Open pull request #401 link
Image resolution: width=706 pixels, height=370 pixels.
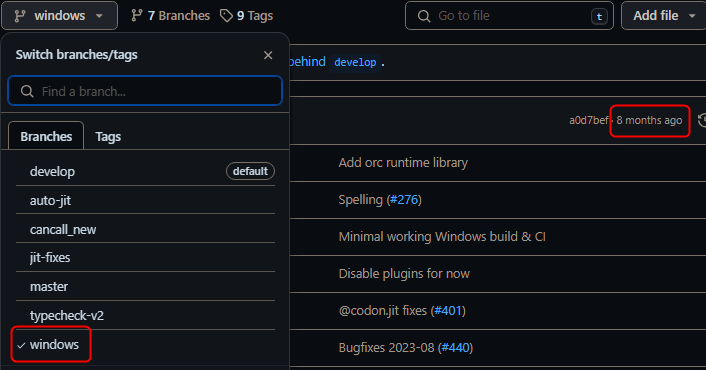coord(448,311)
